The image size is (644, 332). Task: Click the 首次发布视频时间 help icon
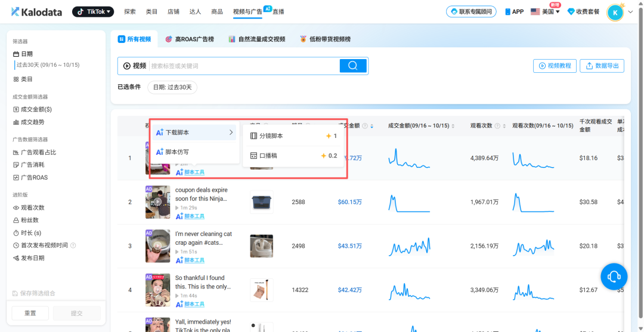point(73,245)
